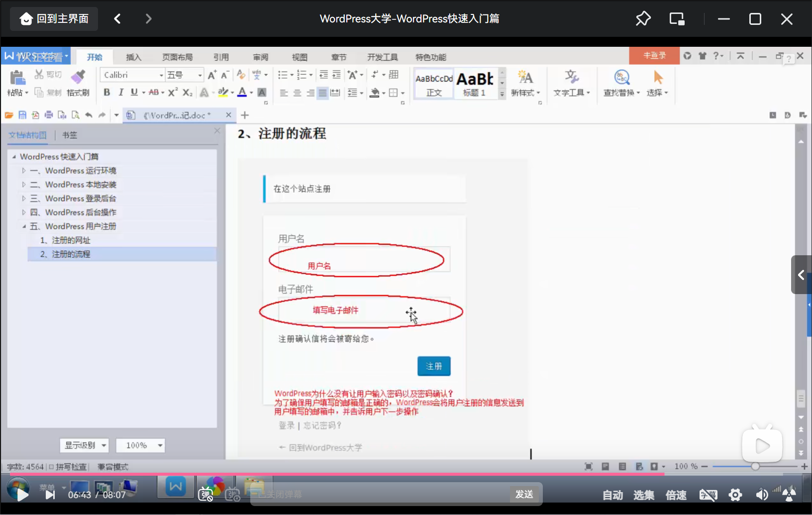Toggle justify alignment
The image size is (812, 515).
click(x=322, y=93)
